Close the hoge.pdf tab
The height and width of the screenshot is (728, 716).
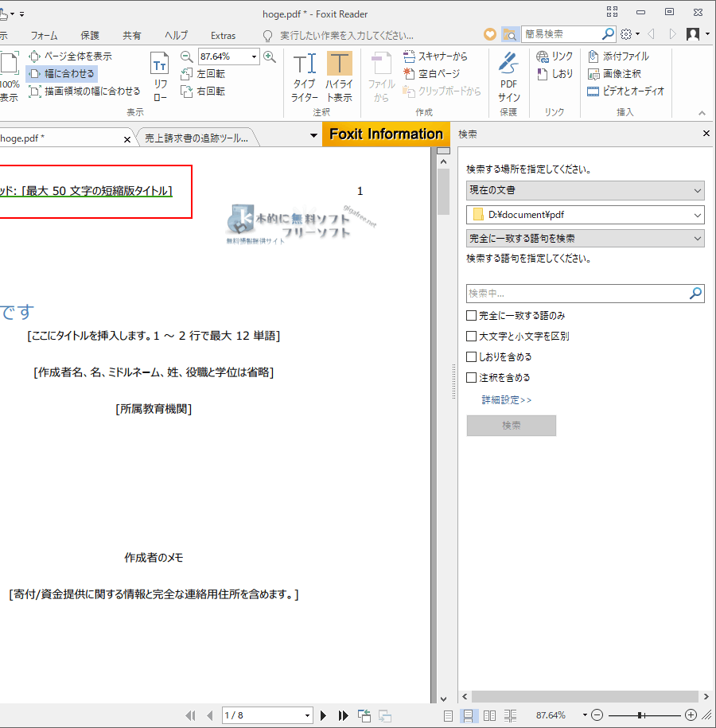click(x=127, y=139)
